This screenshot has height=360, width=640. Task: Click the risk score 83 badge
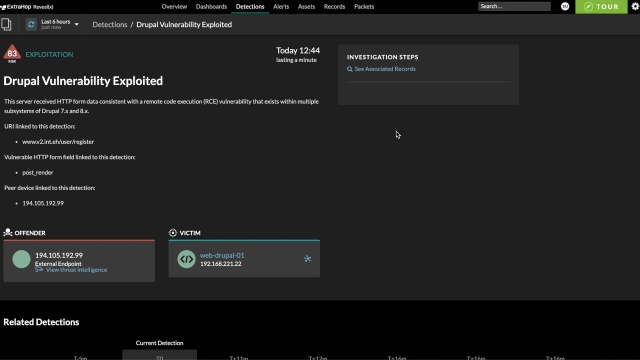coord(12,53)
